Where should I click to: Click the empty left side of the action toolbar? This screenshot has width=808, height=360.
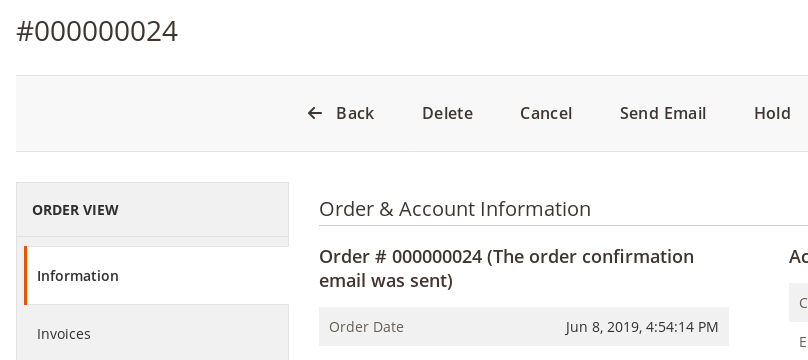pyautogui.click(x=155, y=113)
